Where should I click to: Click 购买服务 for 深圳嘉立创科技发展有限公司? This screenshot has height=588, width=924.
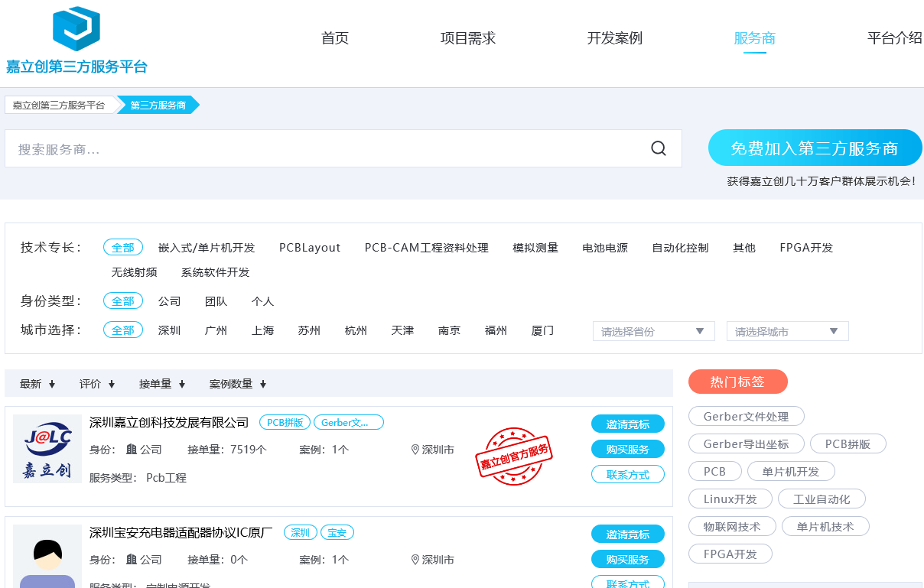click(x=628, y=450)
